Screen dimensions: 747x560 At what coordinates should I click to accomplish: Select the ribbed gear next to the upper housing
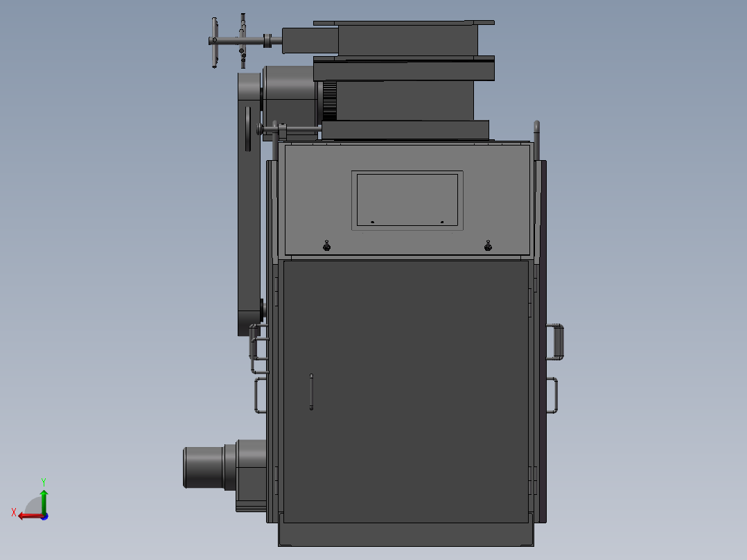click(x=330, y=100)
